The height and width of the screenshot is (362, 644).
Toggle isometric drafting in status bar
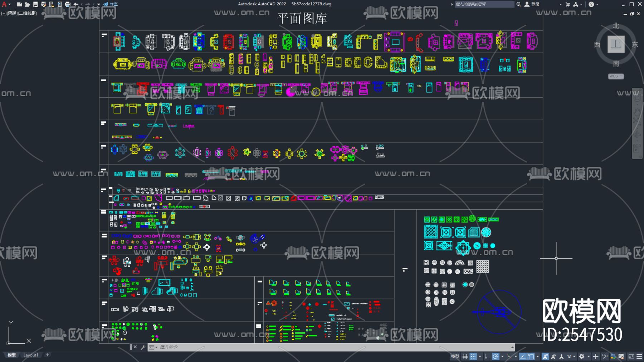(x=509, y=356)
